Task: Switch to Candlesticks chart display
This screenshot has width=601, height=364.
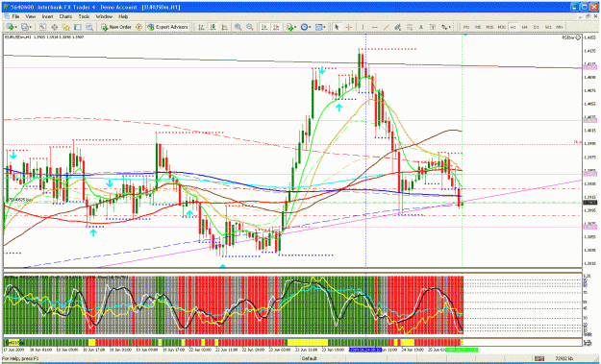Action: [213, 27]
